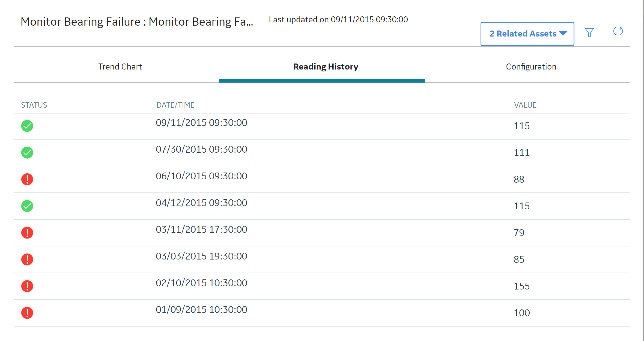Select the 04/12/2015 09:30:00 date cell
The image size is (644, 341).
coord(201,203)
